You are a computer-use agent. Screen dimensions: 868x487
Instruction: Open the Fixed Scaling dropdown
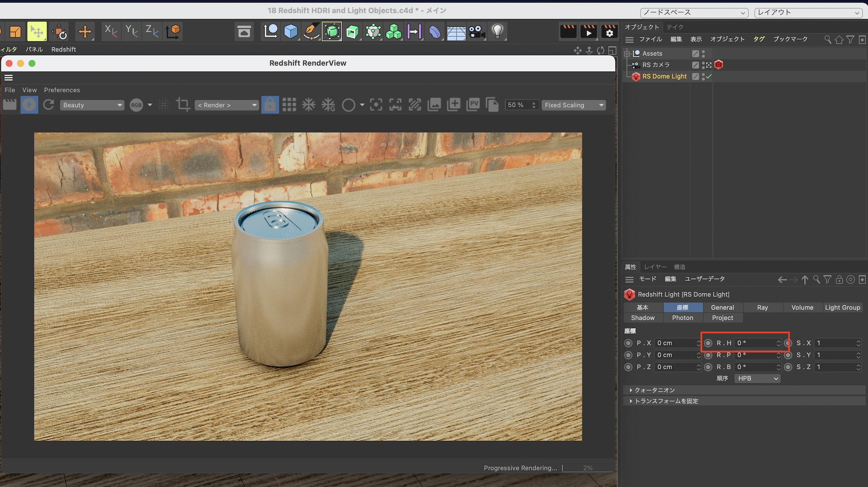click(574, 105)
